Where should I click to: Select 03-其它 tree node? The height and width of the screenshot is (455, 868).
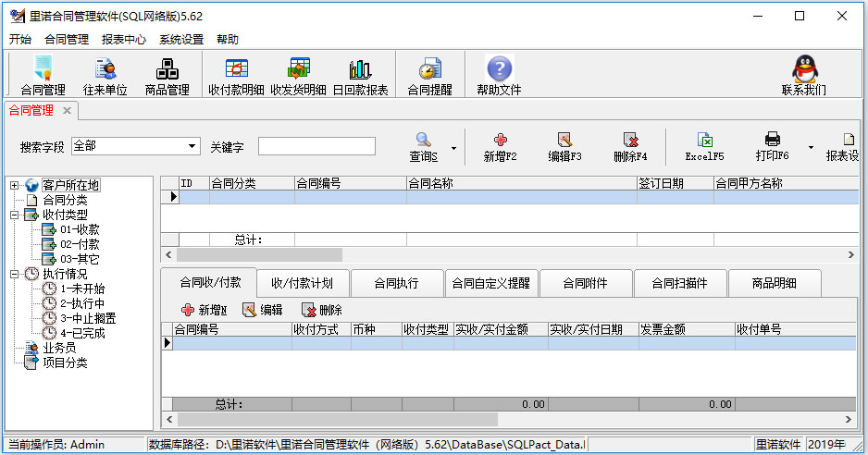coord(80,259)
